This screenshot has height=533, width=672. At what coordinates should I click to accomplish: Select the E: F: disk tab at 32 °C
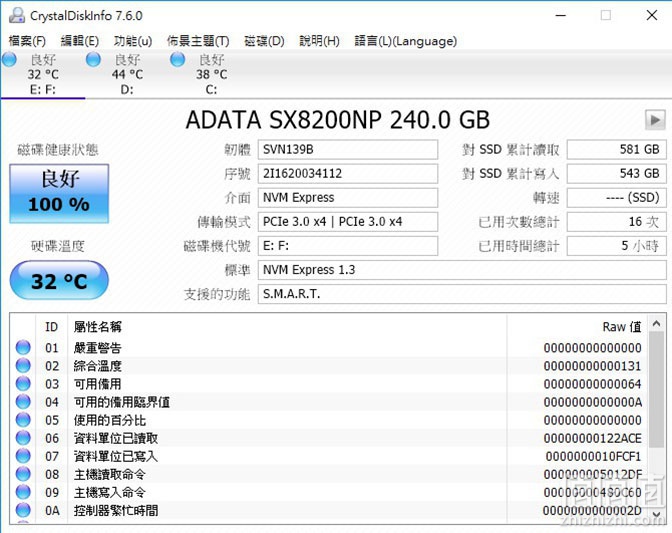tap(43, 75)
